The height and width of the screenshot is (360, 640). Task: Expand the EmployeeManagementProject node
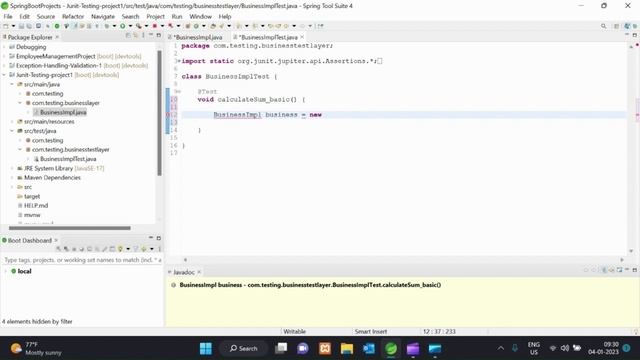tap(4, 56)
